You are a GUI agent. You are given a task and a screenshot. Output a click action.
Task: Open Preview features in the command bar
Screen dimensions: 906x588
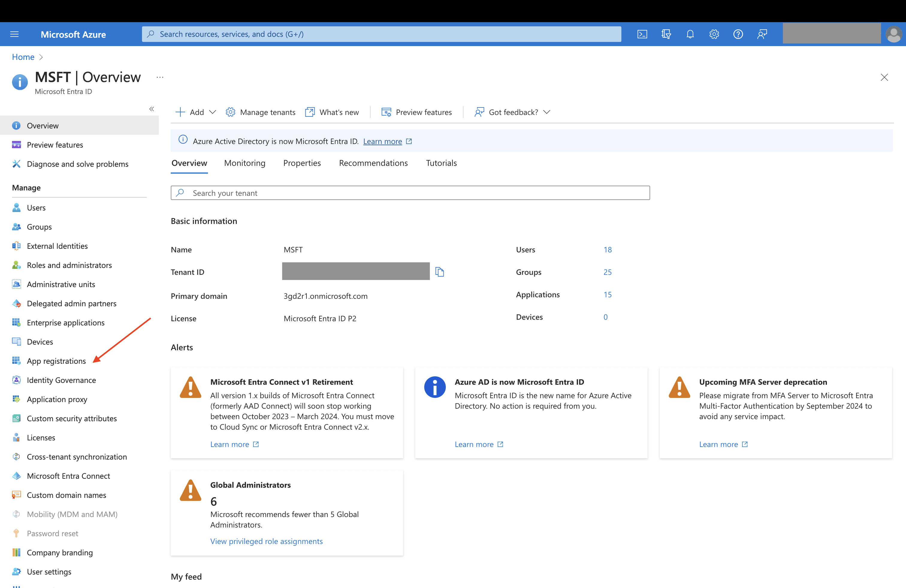click(416, 112)
